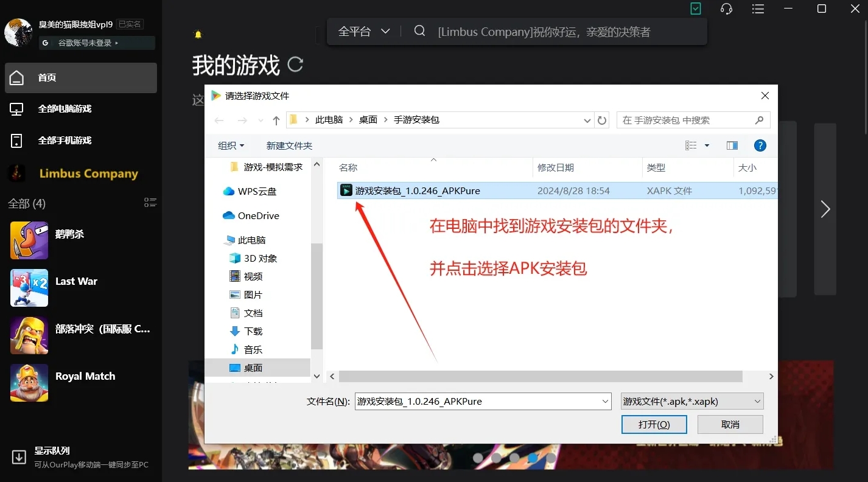Select WPS云盘 in navigation tree
The image size is (868, 482).
(250, 191)
